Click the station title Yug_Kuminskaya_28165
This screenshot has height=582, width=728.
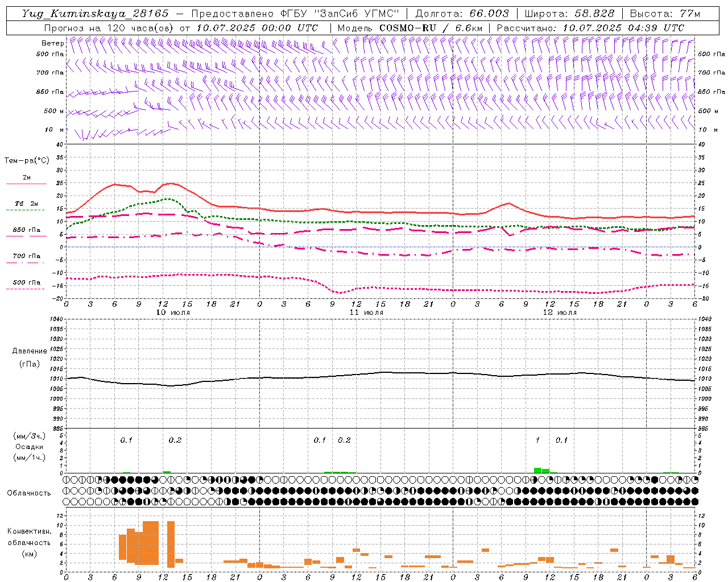pos(95,13)
